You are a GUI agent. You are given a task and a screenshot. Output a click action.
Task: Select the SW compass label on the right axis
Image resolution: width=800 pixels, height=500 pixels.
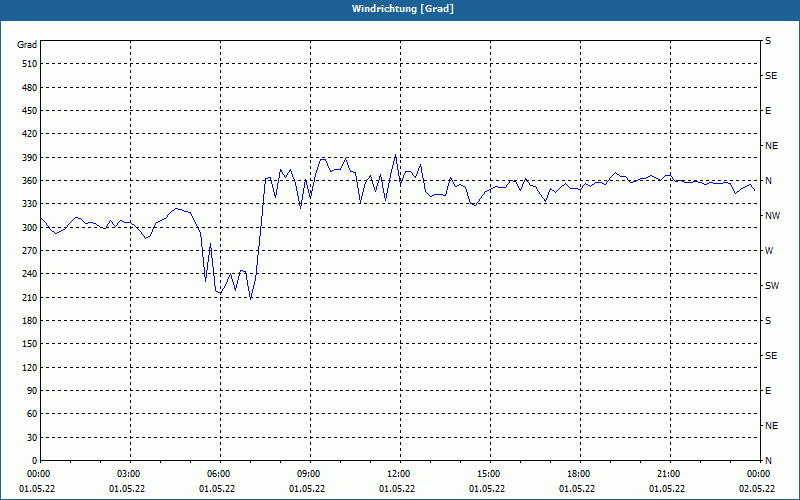[x=772, y=286]
